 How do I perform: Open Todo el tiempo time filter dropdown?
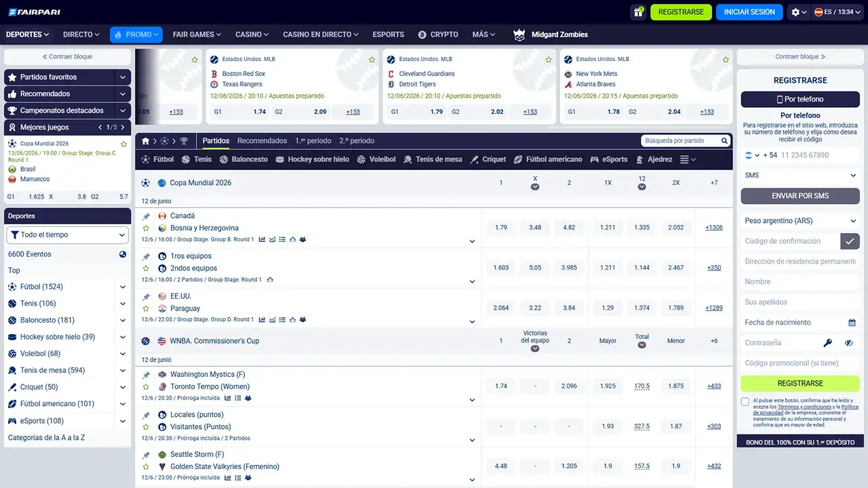(x=67, y=235)
